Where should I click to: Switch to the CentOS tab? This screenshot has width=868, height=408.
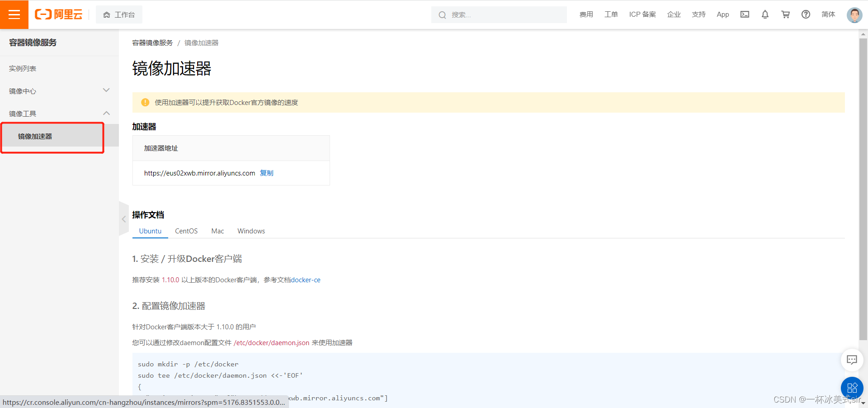(x=186, y=231)
